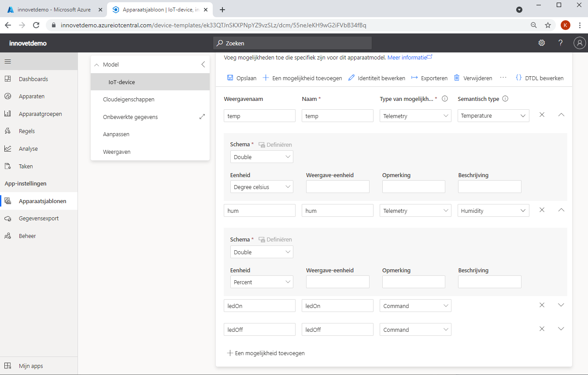Open Regels in the sidebar
This screenshot has width=588, height=375.
(x=39, y=131)
